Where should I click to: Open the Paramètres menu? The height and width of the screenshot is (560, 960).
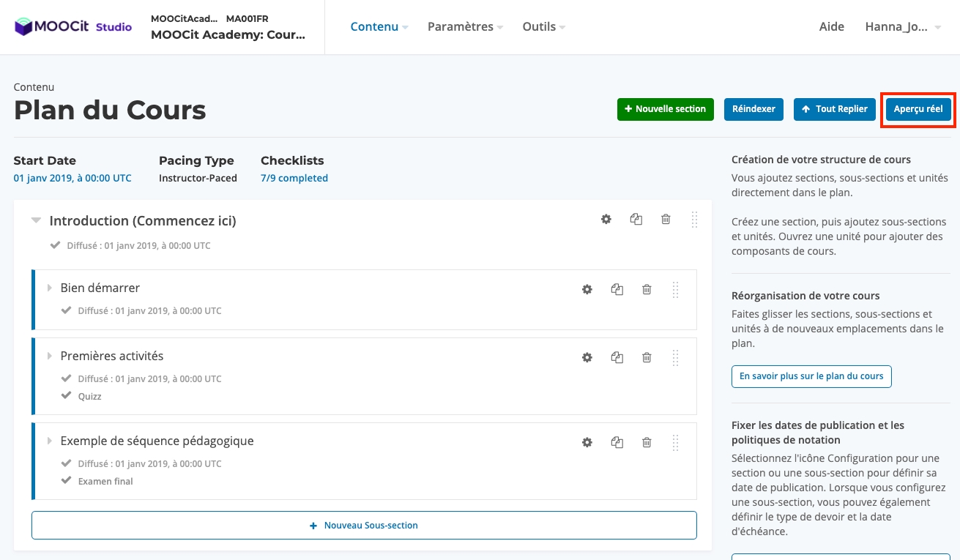point(465,27)
